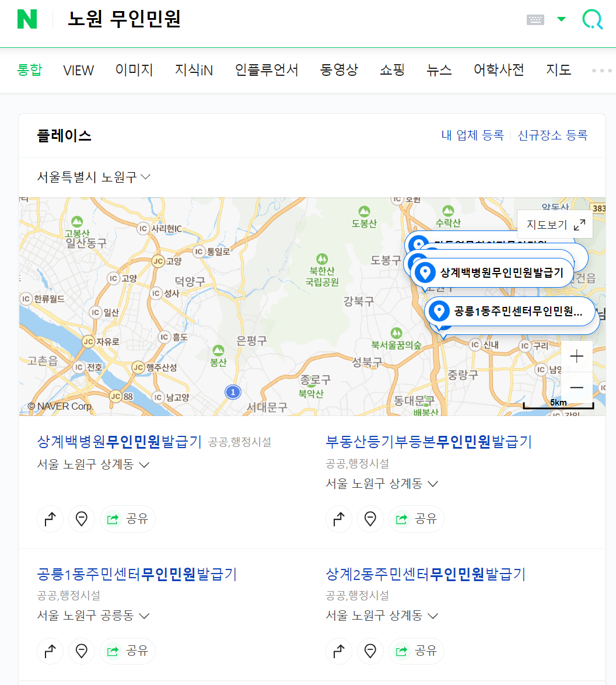The height and width of the screenshot is (685, 616).
Task: Expand the green search history arrow
Action: (561, 19)
